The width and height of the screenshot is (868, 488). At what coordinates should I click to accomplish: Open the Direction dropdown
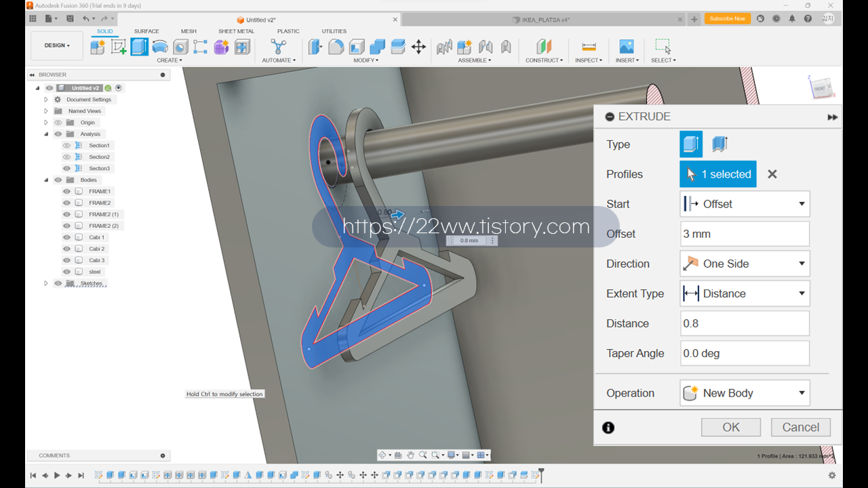(745, 264)
